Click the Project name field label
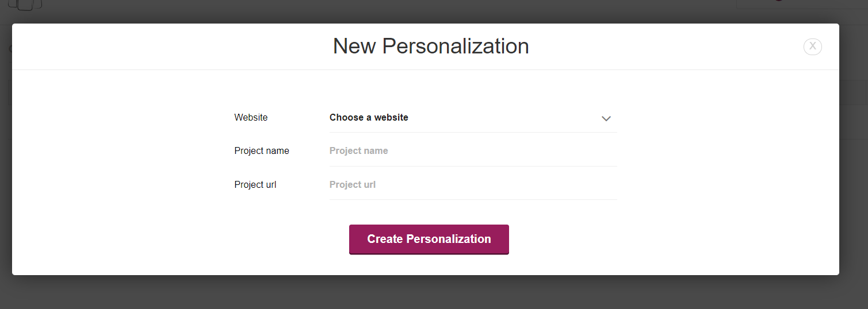The width and height of the screenshot is (868, 309). [x=262, y=151]
